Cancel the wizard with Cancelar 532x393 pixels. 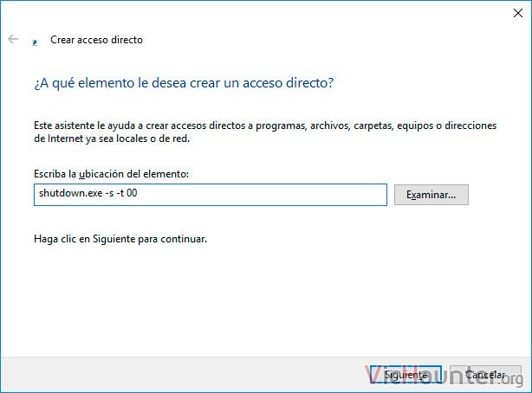click(485, 375)
